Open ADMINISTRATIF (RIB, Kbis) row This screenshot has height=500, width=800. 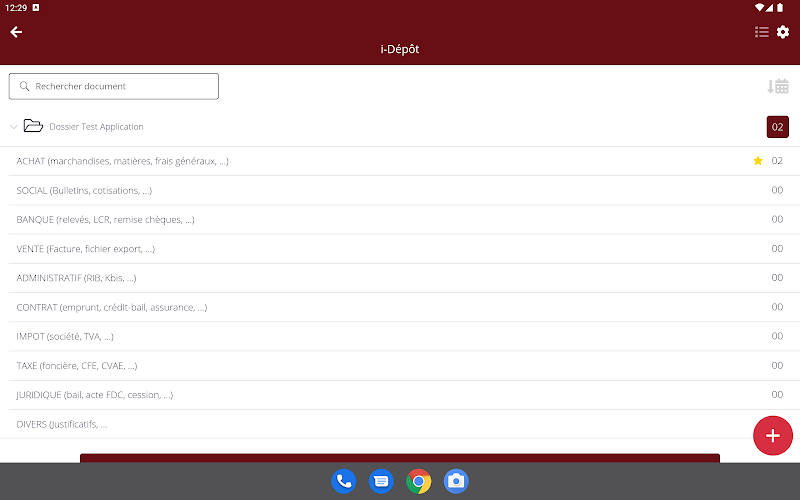400,278
